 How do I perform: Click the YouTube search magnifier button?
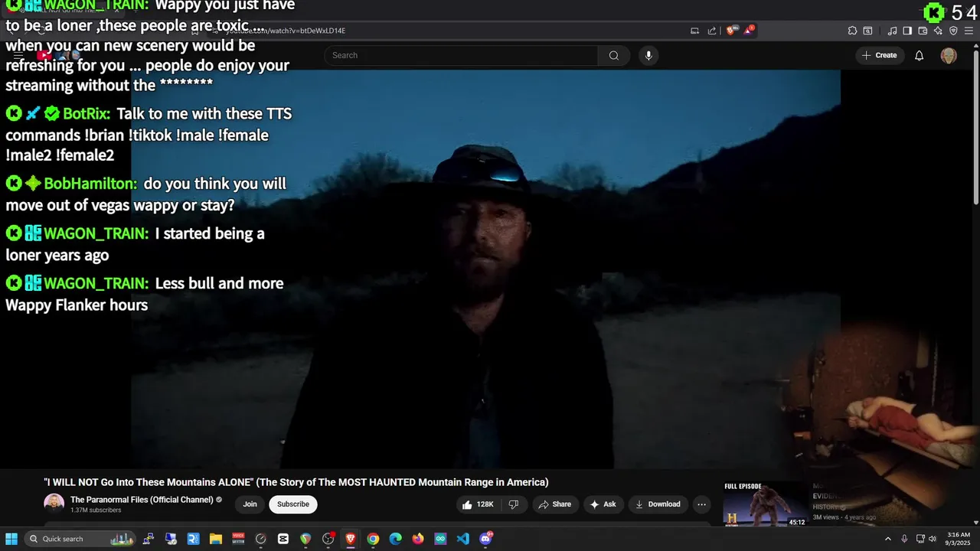[613, 55]
